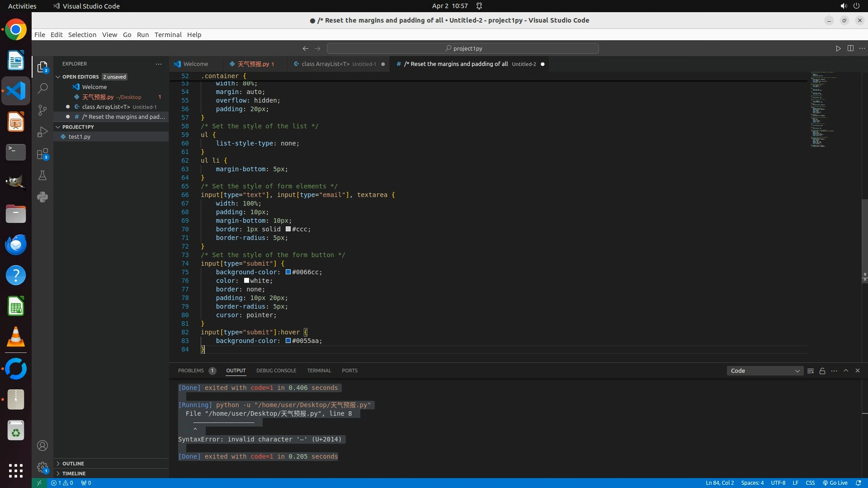Screen dimensions: 868x488
Task: Click CSS language mode in status bar
Action: (x=810, y=483)
